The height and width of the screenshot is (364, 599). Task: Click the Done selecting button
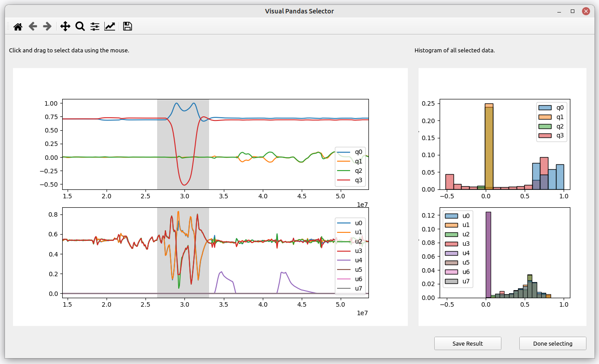(552, 343)
